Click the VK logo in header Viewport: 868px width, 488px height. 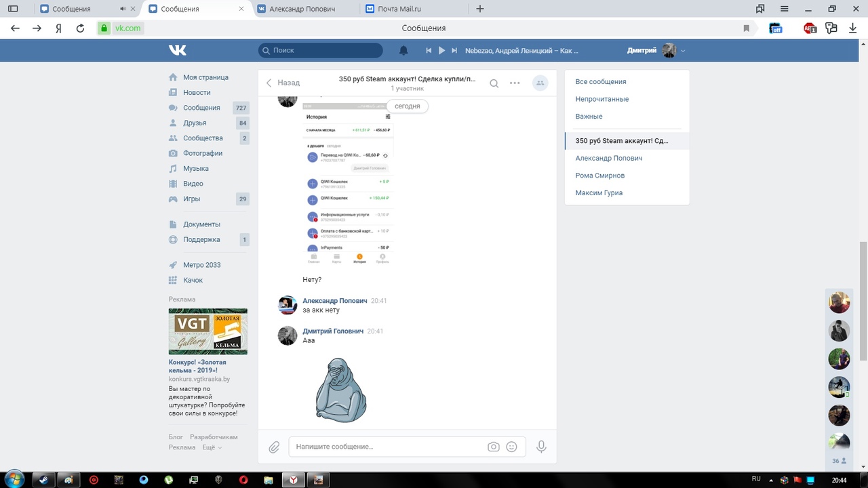pyautogui.click(x=178, y=50)
